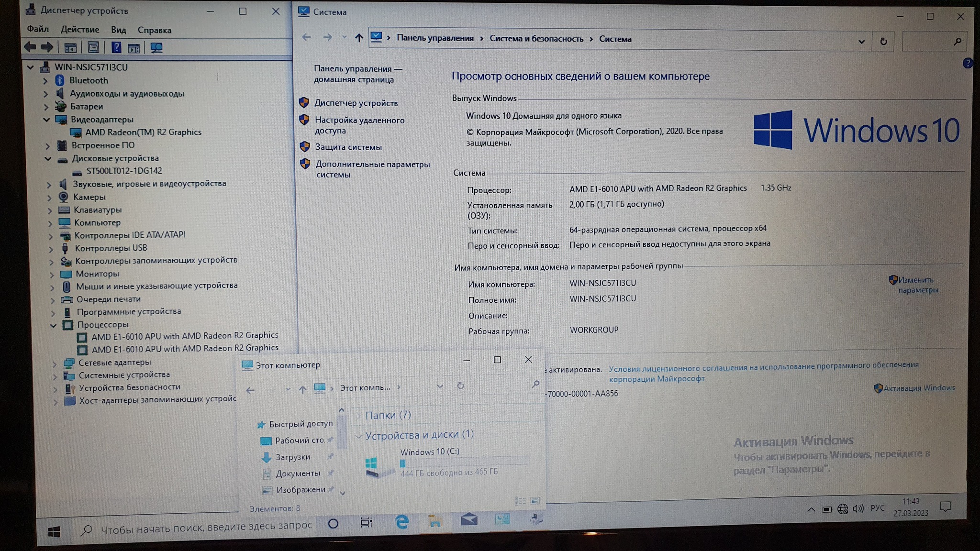This screenshot has height=551, width=980.
Task: Click the Help icon in Device Manager toolbar
Action: pyautogui.click(x=116, y=47)
